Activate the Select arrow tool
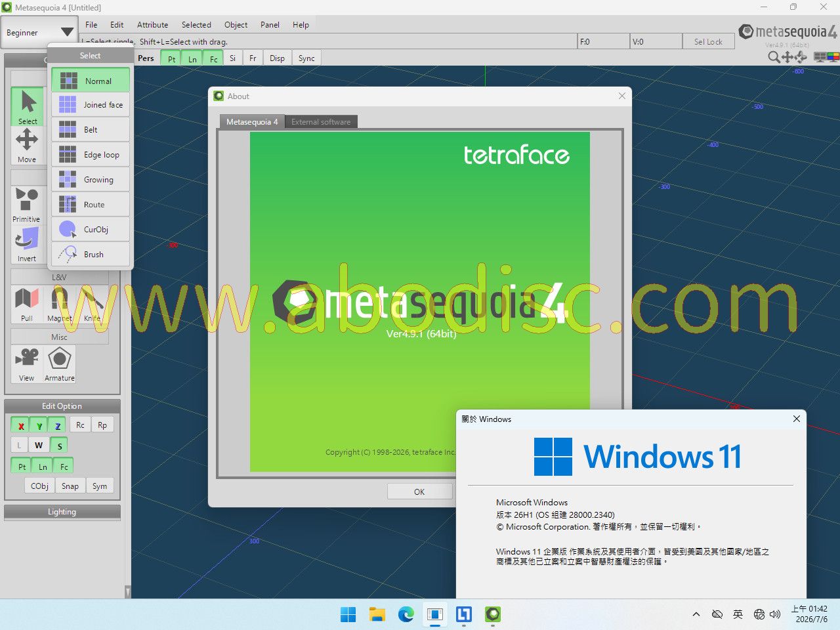Image resolution: width=840 pixels, height=630 pixels. pyautogui.click(x=28, y=106)
